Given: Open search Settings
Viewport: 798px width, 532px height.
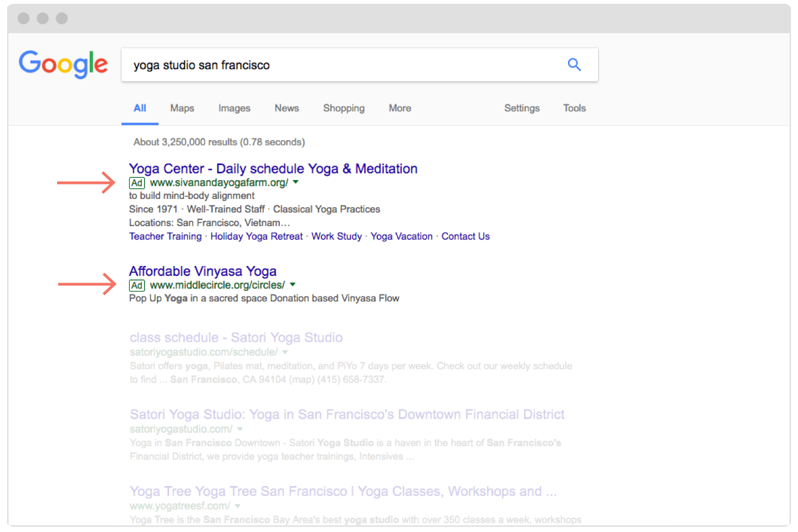Looking at the screenshot, I should pyautogui.click(x=522, y=108).
